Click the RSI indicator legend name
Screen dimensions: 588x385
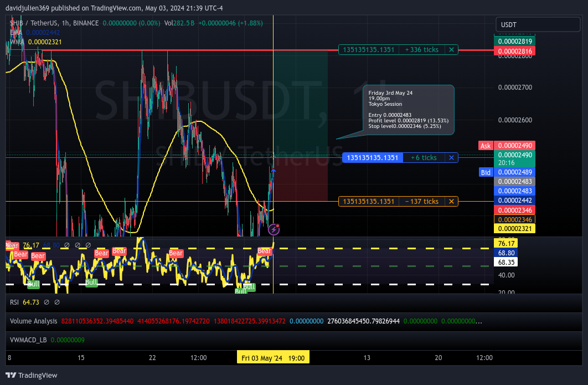[x=14, y=302]
